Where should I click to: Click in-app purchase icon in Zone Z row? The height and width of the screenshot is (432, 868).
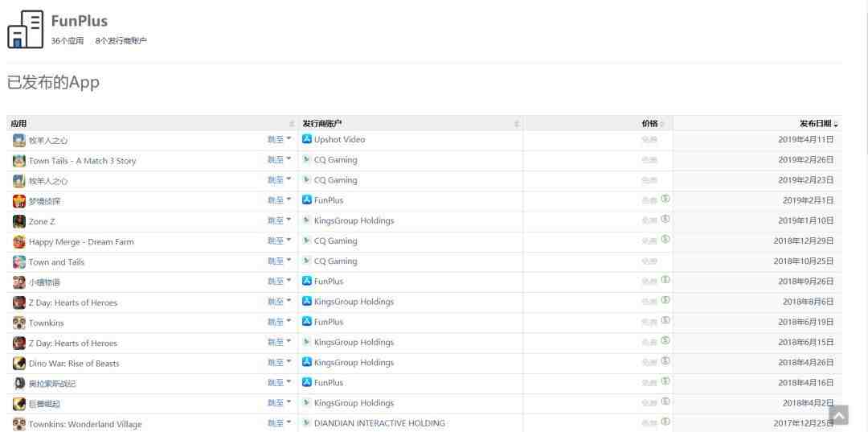pyautogui.click(x=665, y=220)
